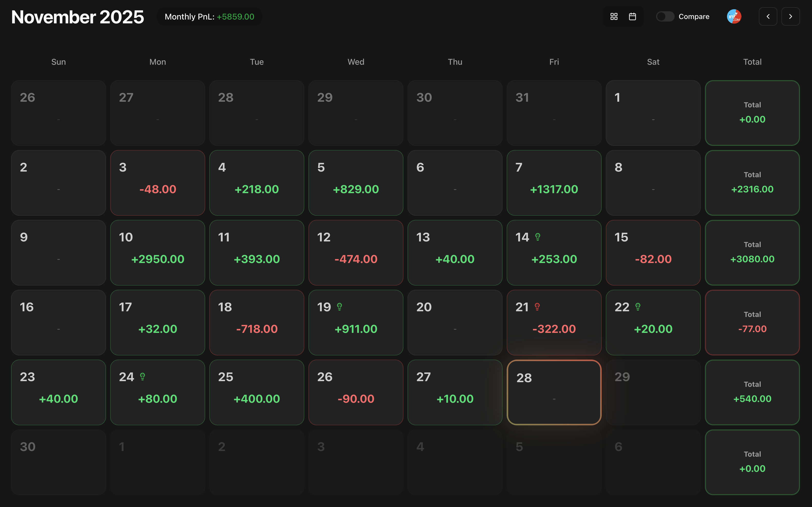Click lightbulb icon on day 14

(x=538, y=237)
